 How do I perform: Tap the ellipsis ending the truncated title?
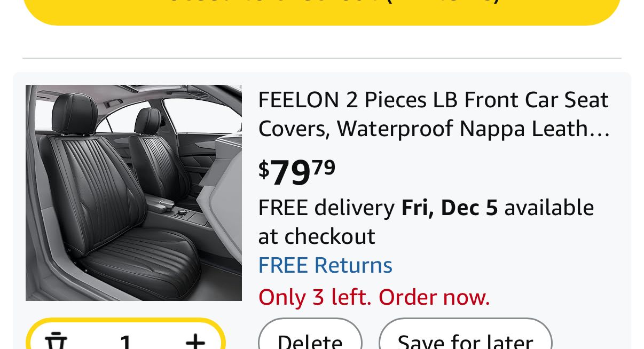pyautogui.click(x=602, y=130)
